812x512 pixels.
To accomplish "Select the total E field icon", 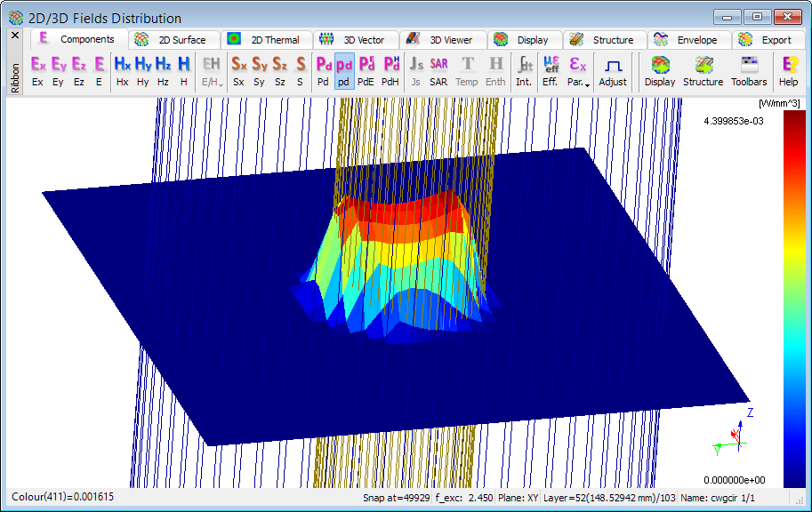I will click(99, 70).
